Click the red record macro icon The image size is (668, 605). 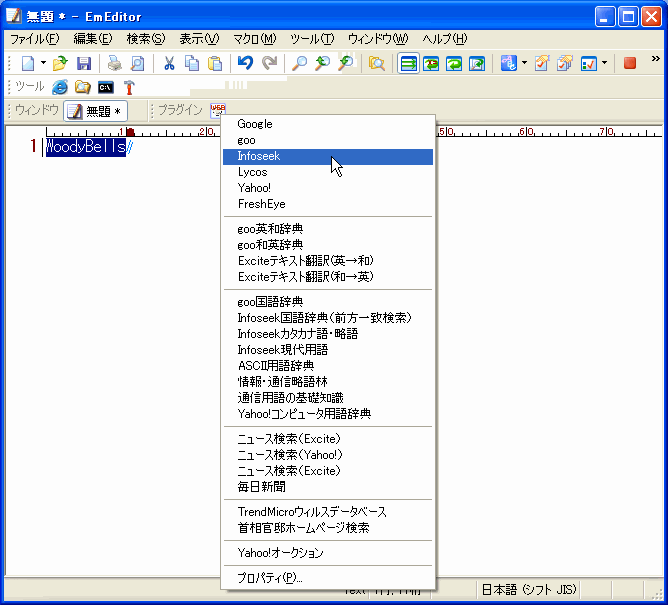coord(629,63)
